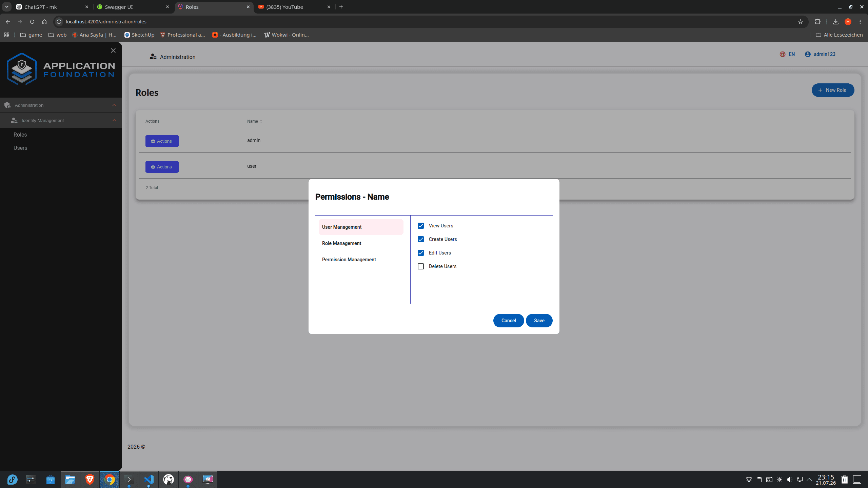Click the Administration header user icon
The width and height of the screenshot is (868, 488).
pyautogui.click(x=153, y=57)
